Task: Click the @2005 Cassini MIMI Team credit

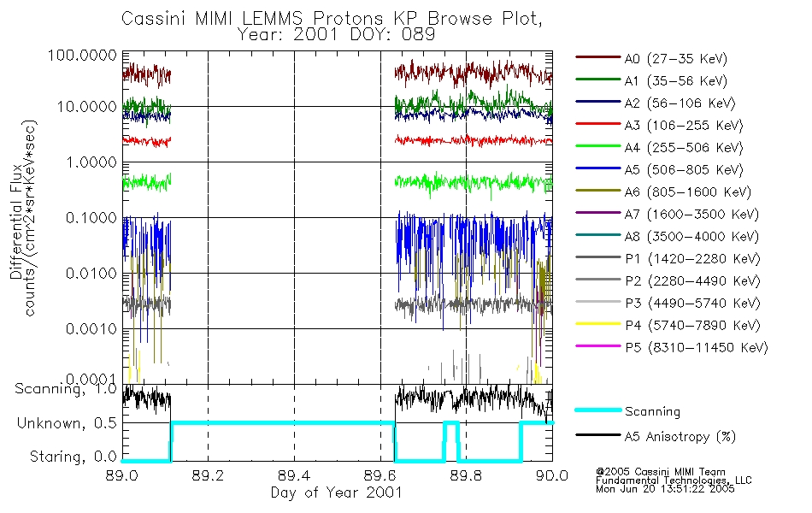Action: tap(660, 472)
